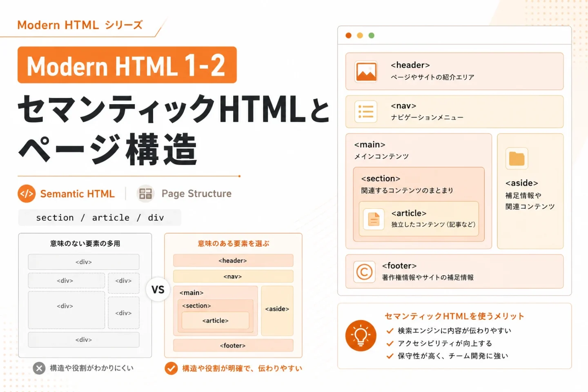Click the <footer> bar in small semantic diagram
This screenshot has height=392, width=588.
233,345
